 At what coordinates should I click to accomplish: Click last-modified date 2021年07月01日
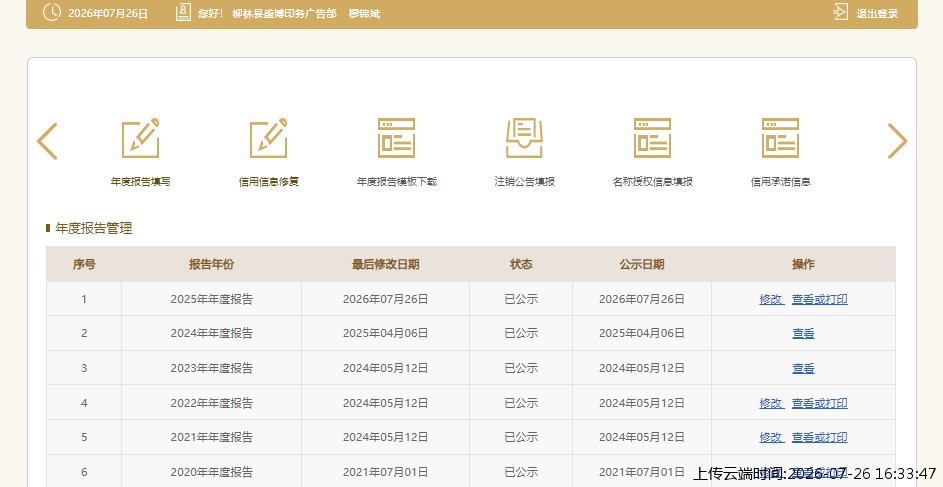point(385,472)
